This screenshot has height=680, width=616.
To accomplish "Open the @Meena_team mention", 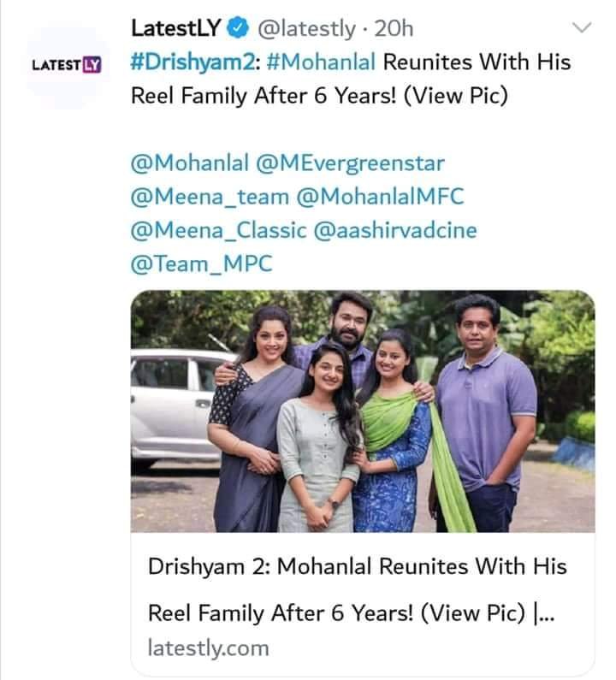I will (x=209, y=197).
